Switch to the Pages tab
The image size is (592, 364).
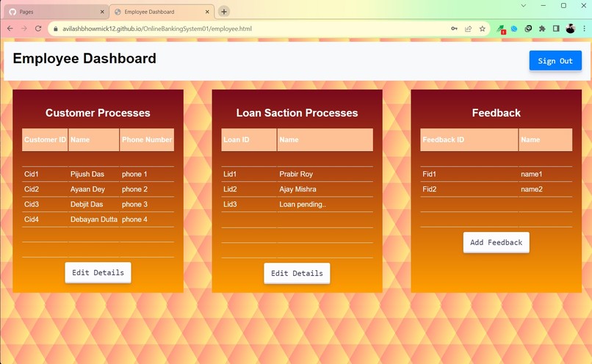57,12
